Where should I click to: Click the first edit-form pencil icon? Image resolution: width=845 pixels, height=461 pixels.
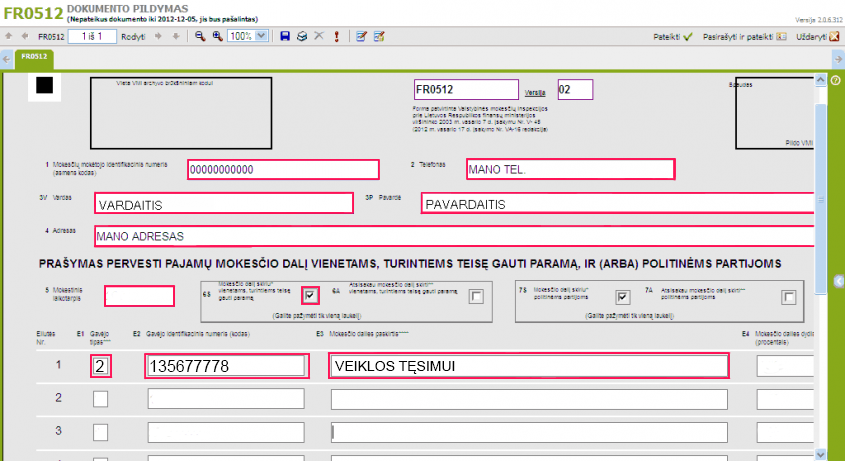tap(362, 36)
